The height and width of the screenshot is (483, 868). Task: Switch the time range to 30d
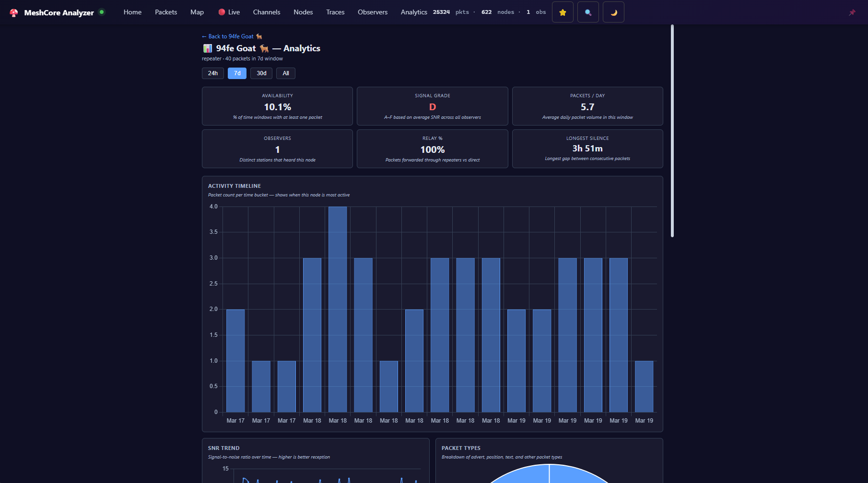click(x=261, y=73)
